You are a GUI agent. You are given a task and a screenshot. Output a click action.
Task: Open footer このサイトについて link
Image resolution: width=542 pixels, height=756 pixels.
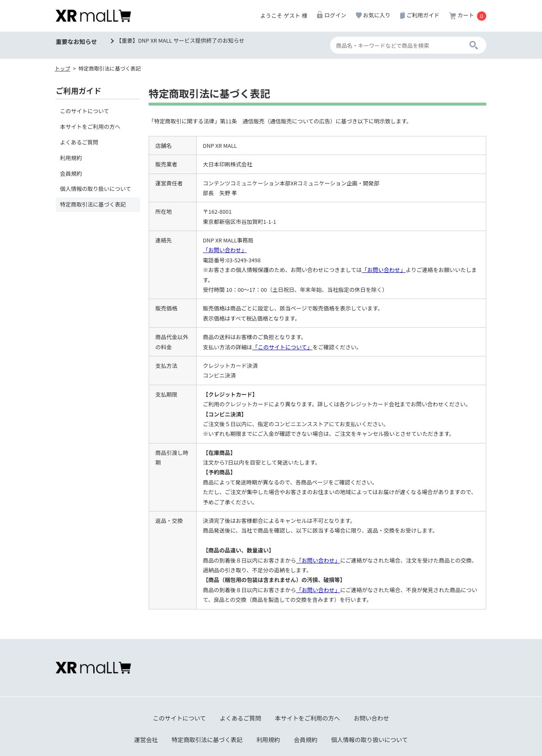179,718
